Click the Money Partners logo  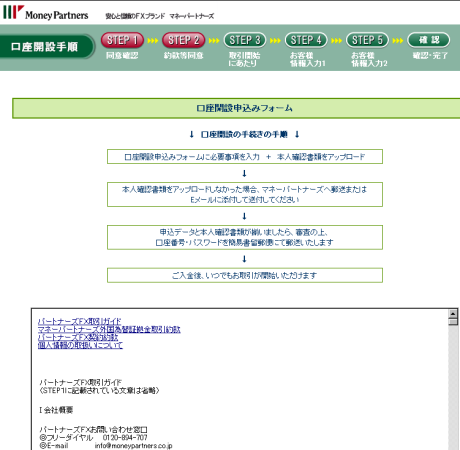point(46,13)
